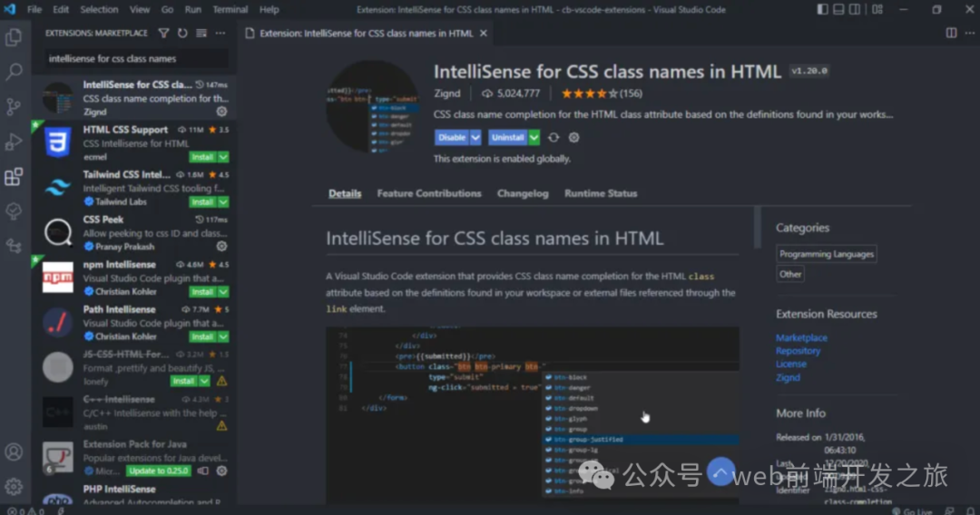Click the Disable button
The height and width of the screenshot is (515, 980).
[x=452, y=137]
